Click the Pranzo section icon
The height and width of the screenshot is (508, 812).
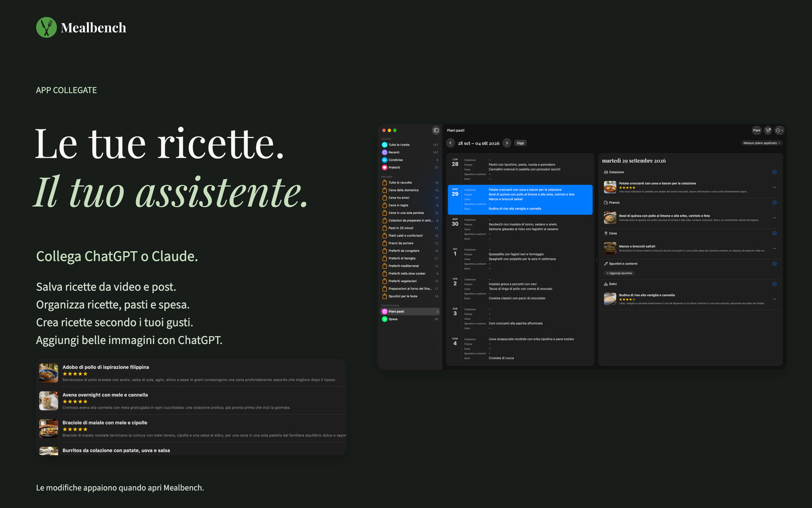tap(606, 203)
